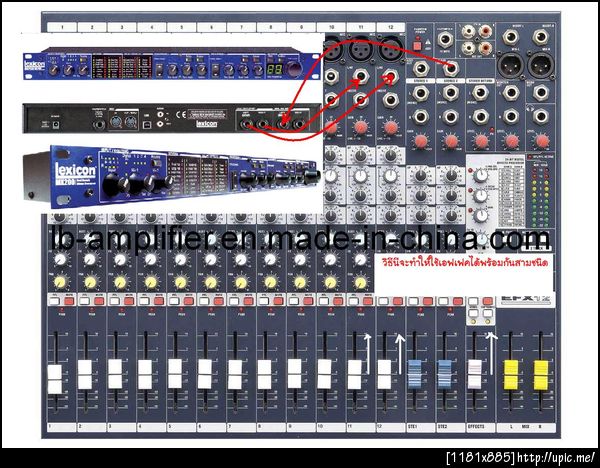The width and height of the screenshot is (600, 468).
Task: Click the Stereo 1 red gain knob
Action: click(x=421, y=141)
